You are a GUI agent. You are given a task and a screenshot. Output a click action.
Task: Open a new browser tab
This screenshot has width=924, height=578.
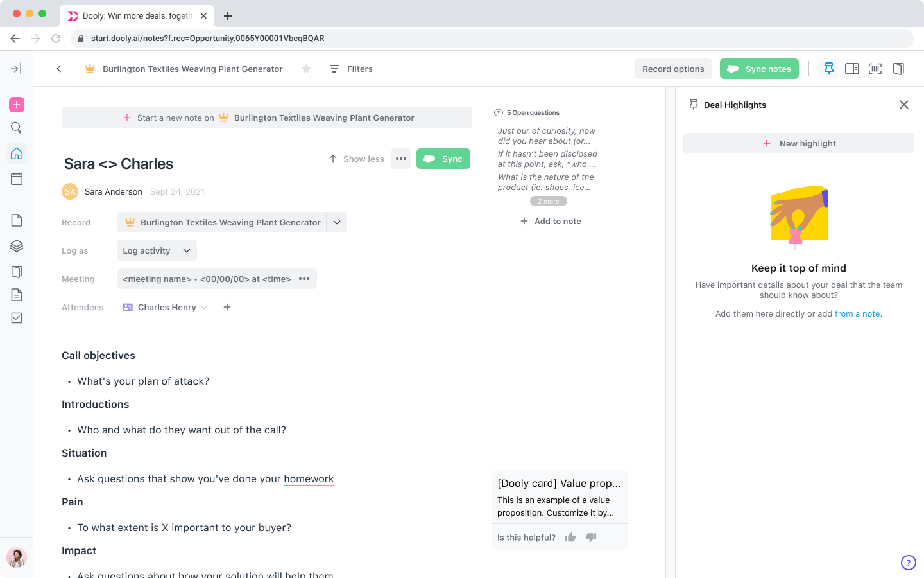point(228,16)
